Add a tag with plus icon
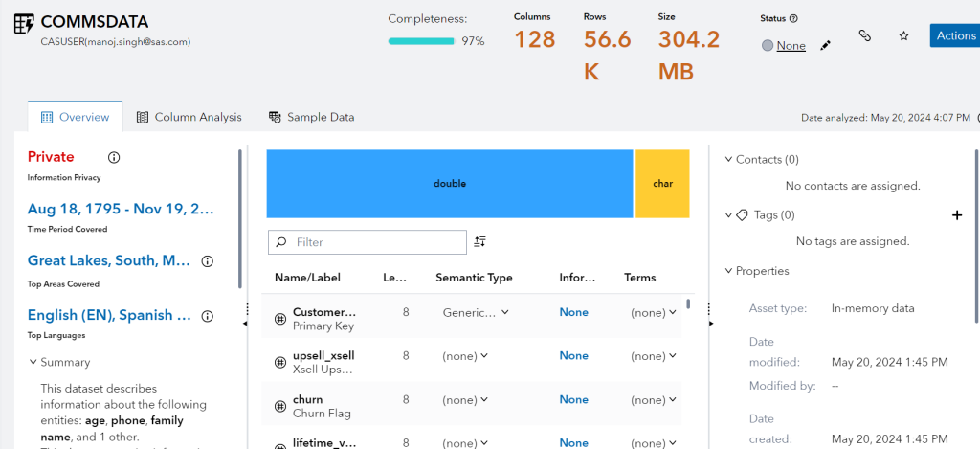The image size is (980, 449). point(957,215)
